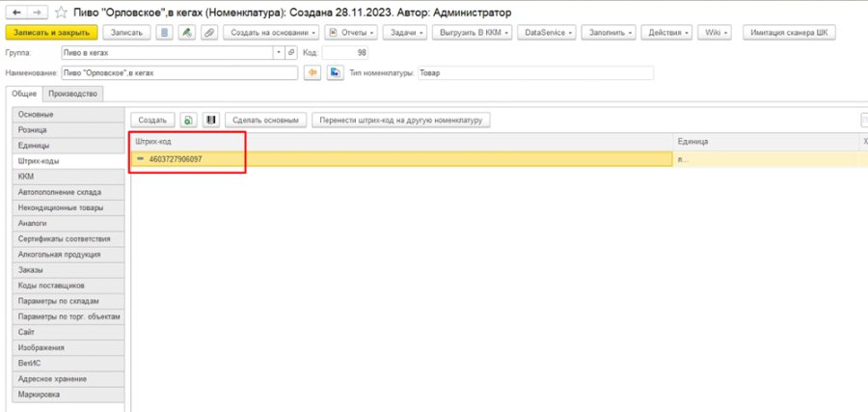Click the blue copy icon beside Наименование
This screenshot has height=412, width=868.
coord(335,73)
